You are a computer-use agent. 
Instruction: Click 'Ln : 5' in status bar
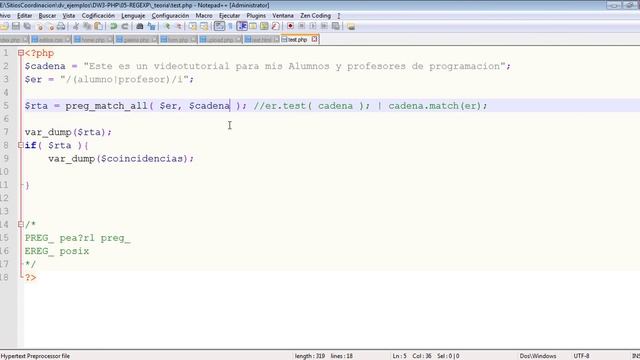click(399, 356)
